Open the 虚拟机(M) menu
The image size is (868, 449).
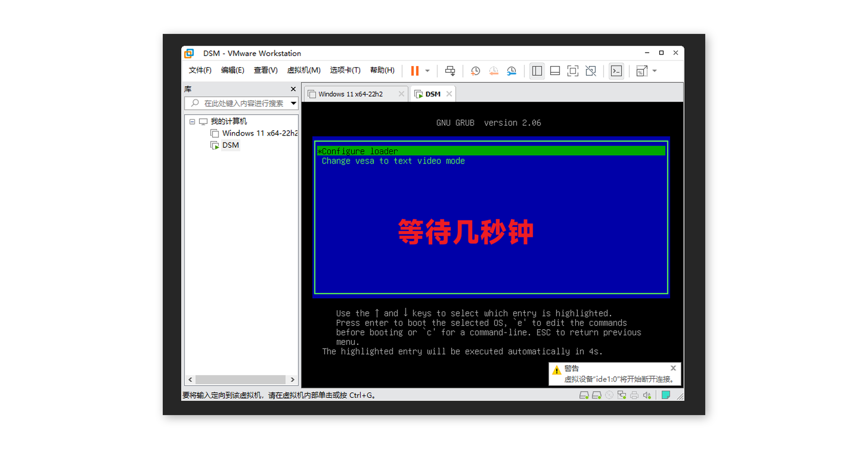click(304, 70)
